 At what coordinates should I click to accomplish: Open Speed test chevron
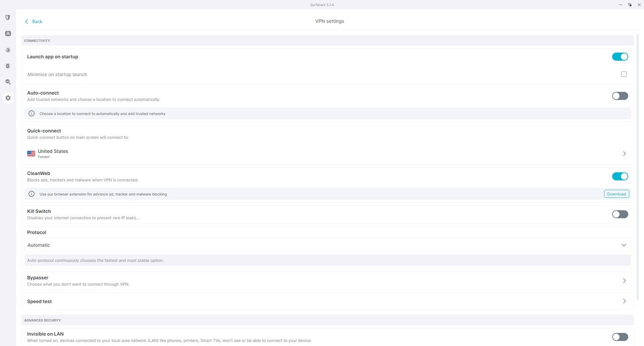(x=624, y=301)
